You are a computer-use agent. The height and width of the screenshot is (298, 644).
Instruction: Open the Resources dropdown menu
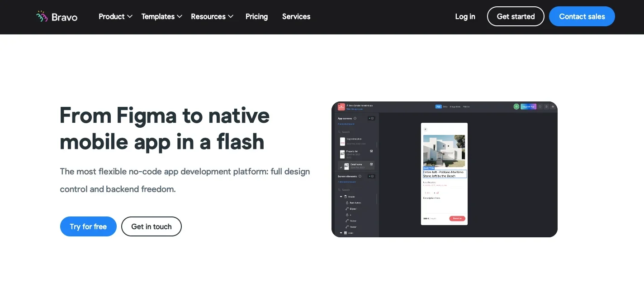(212, 17)
